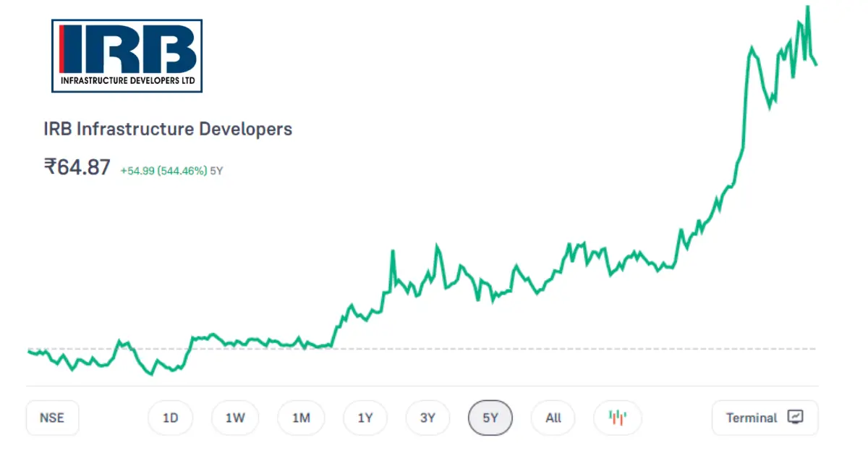
Task: Select the 1W time range
Action: [235, 418]
